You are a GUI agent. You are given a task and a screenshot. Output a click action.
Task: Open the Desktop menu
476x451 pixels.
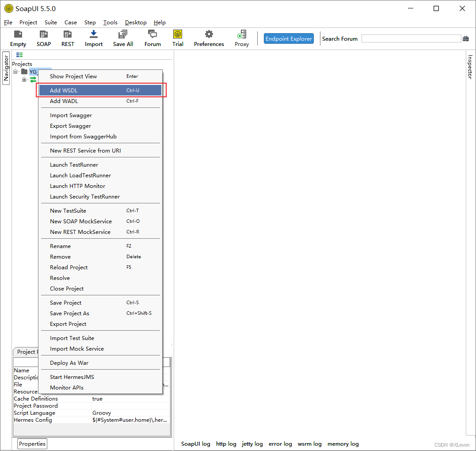(136, 23)
